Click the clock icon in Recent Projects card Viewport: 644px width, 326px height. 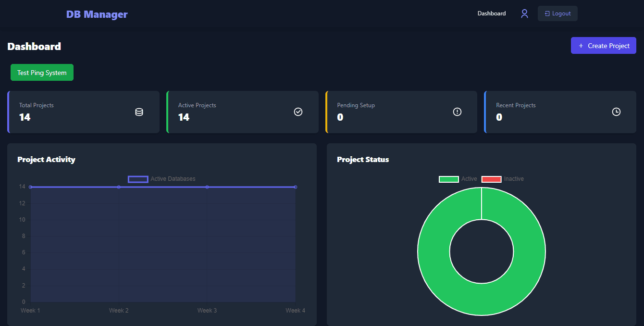pos(616,112)
